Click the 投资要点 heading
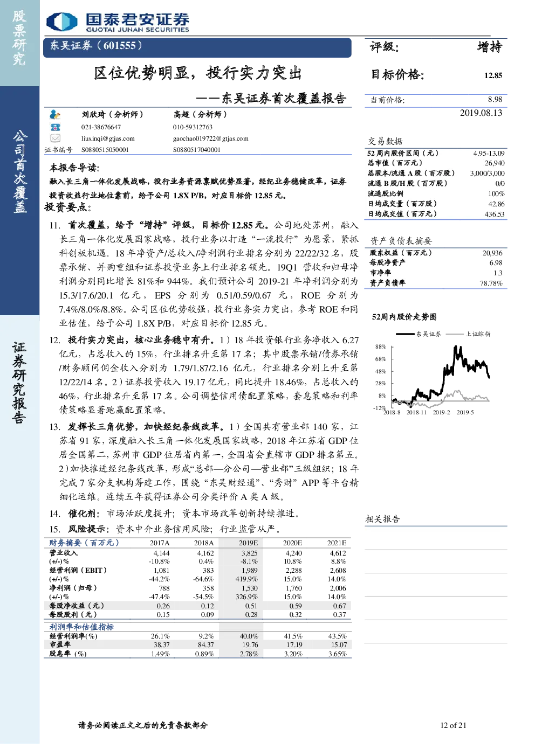 click(x=68, y=207)
